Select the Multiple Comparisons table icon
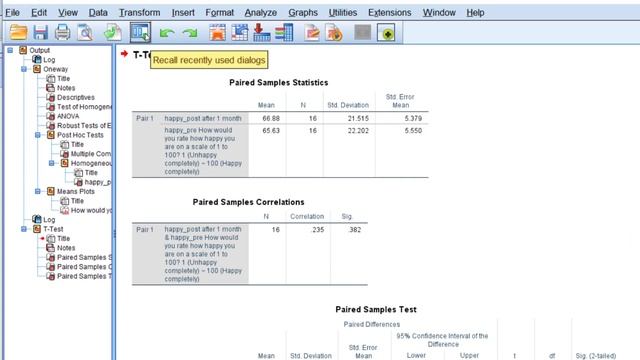The width and height of the screenshot is (640, 360). click(x=64, y=153)
